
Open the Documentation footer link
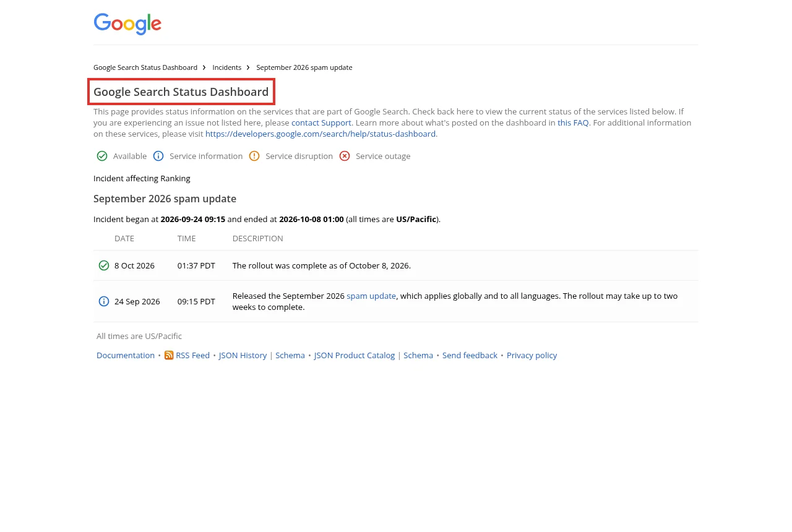[126, 355]
